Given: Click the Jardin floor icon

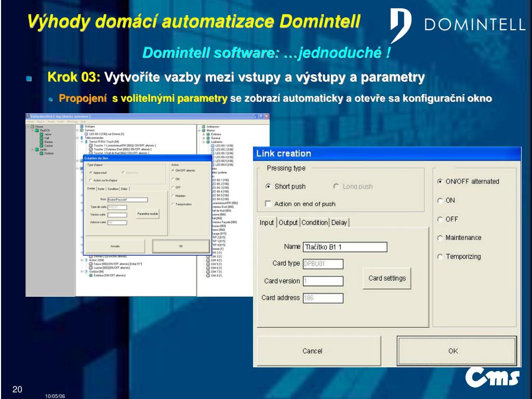Looking at the screenshot, I should [x=37, y=149].
